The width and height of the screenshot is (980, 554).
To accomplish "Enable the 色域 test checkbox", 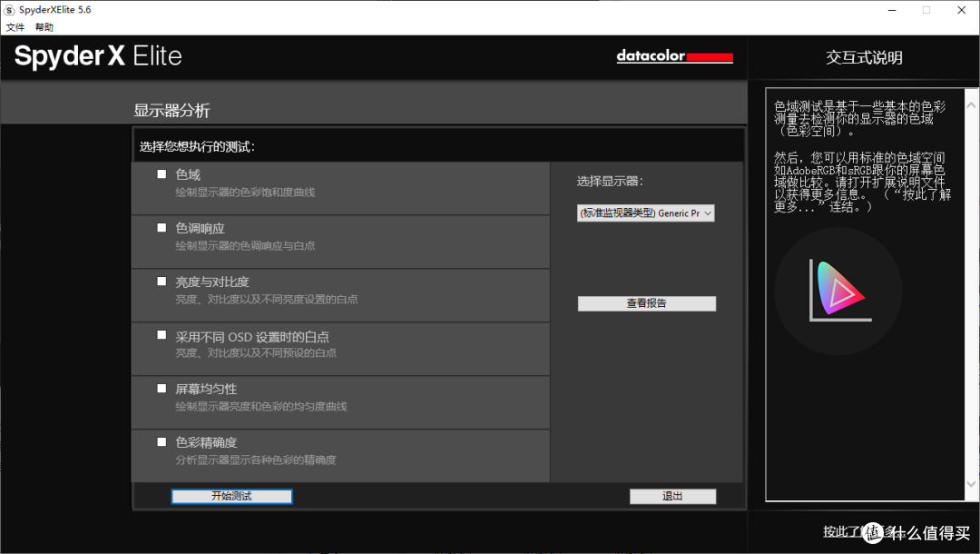I will click(162, 173).
